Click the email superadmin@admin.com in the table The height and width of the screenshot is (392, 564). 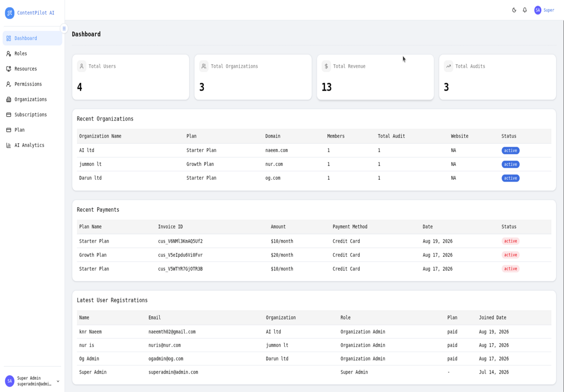173,372
